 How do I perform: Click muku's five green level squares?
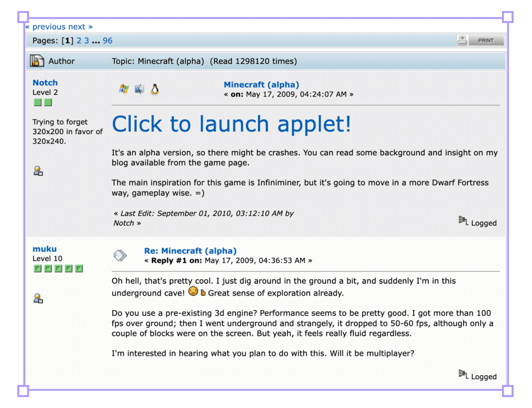click(58, 269)
